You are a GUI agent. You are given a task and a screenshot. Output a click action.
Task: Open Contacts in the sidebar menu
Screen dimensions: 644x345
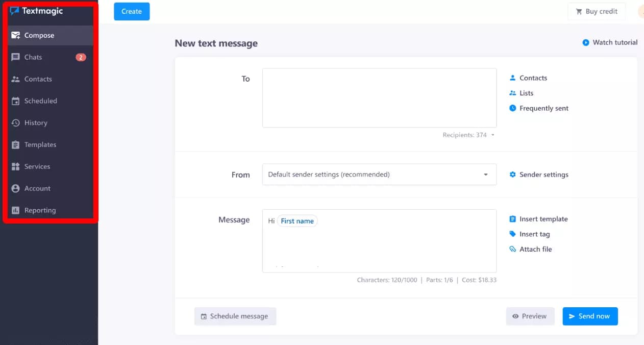coord(49,79)
